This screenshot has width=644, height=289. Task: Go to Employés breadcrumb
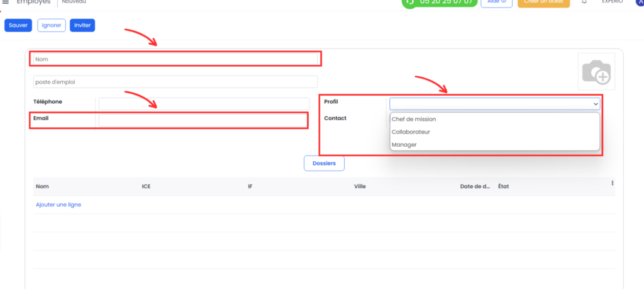coord(33,2)
